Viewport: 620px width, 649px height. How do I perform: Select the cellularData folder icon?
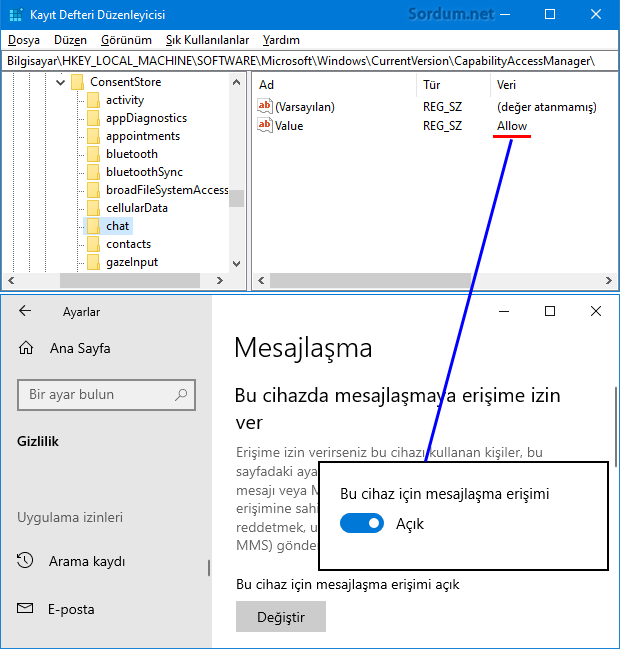pyautogui.click(x=93, y=208)
